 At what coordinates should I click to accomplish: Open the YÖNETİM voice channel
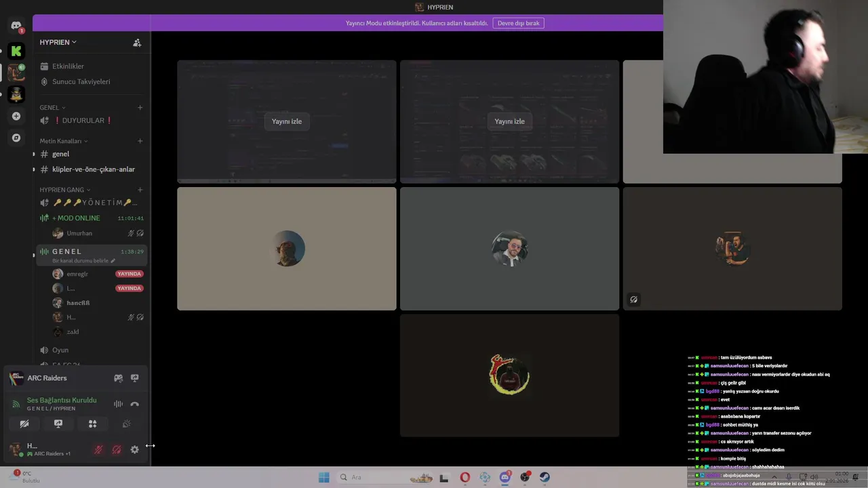pyautogui.click(x=92, y=203)
